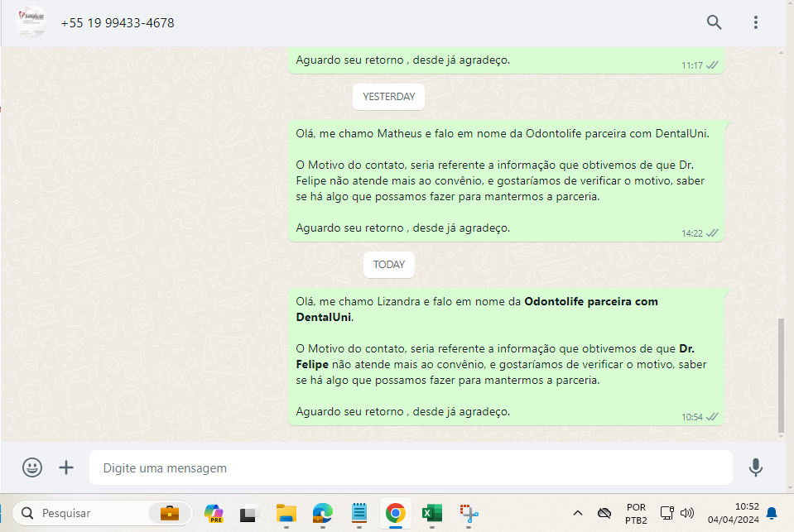Select the YESTERDAY date label

coord(389,97)
